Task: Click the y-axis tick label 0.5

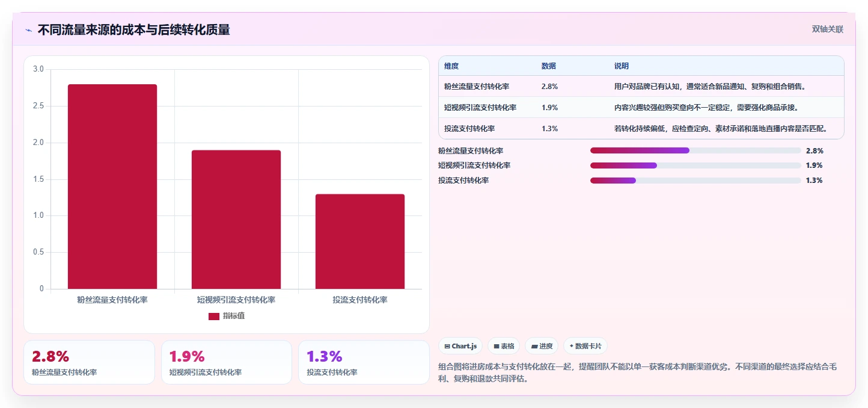Action: tap(38, 252)
